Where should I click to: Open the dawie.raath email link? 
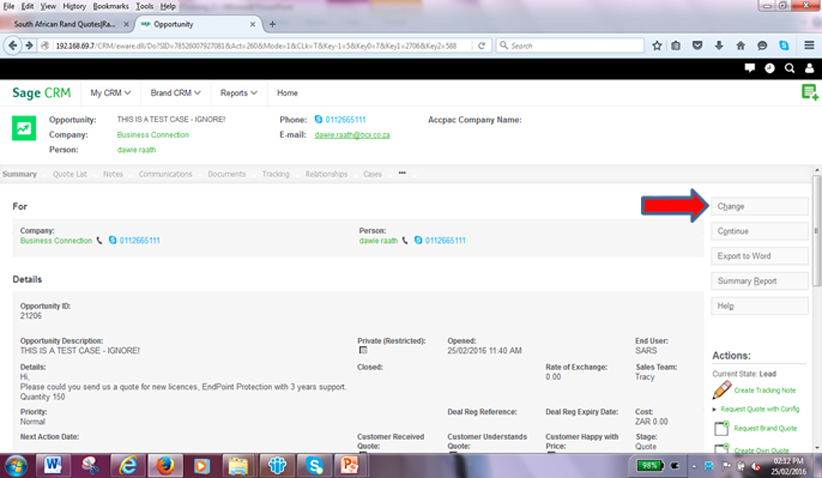coord(352,135)
